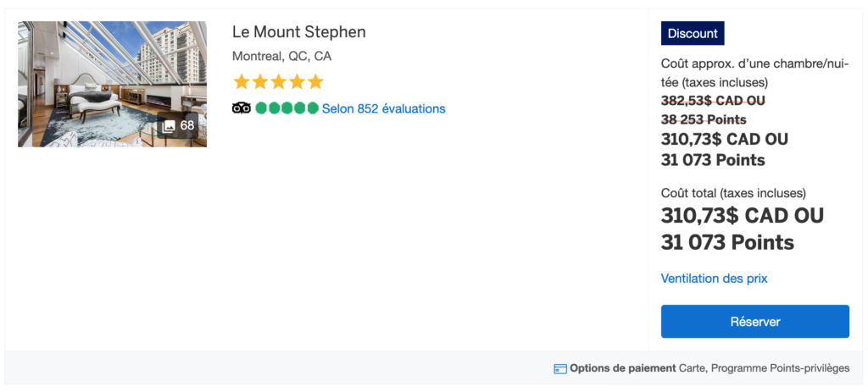868x392 pixels.
Task: Click the 'Carte, Programme Points-privilèges' text
Action: 764,368
